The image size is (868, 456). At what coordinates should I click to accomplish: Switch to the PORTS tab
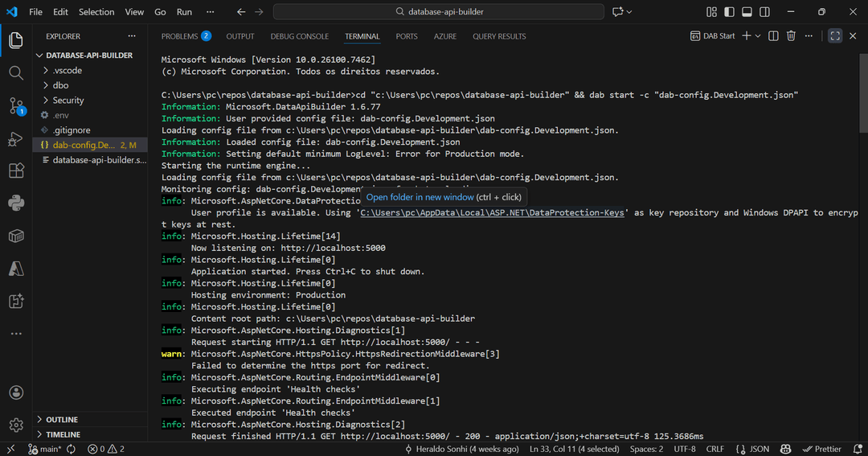(407, 36)
